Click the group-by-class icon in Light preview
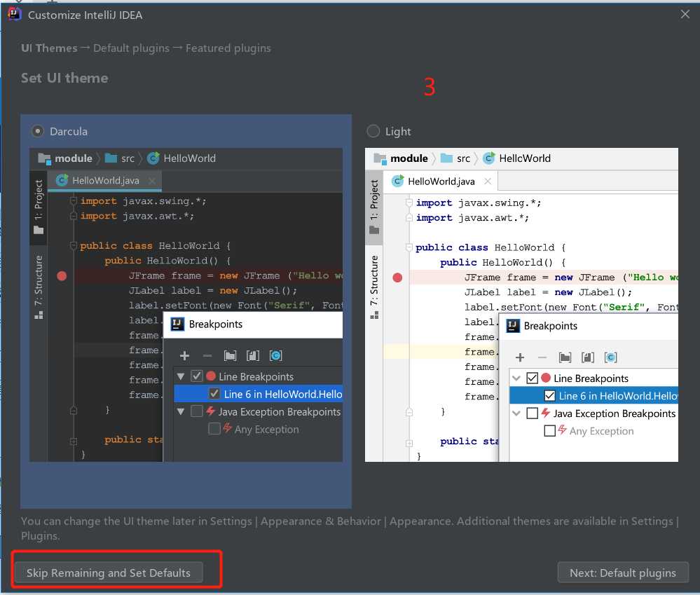The height and width of the screenshot is (595, 700). pos(610,357)
